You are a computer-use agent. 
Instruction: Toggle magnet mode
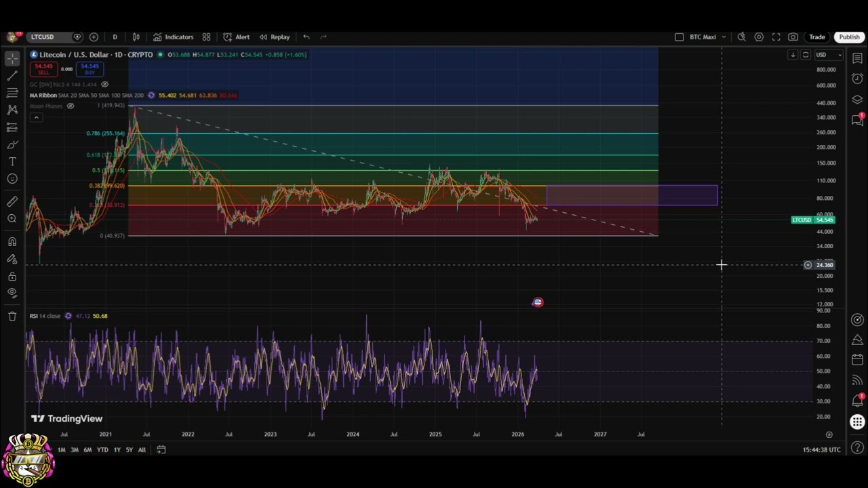[x=12, y=241]
